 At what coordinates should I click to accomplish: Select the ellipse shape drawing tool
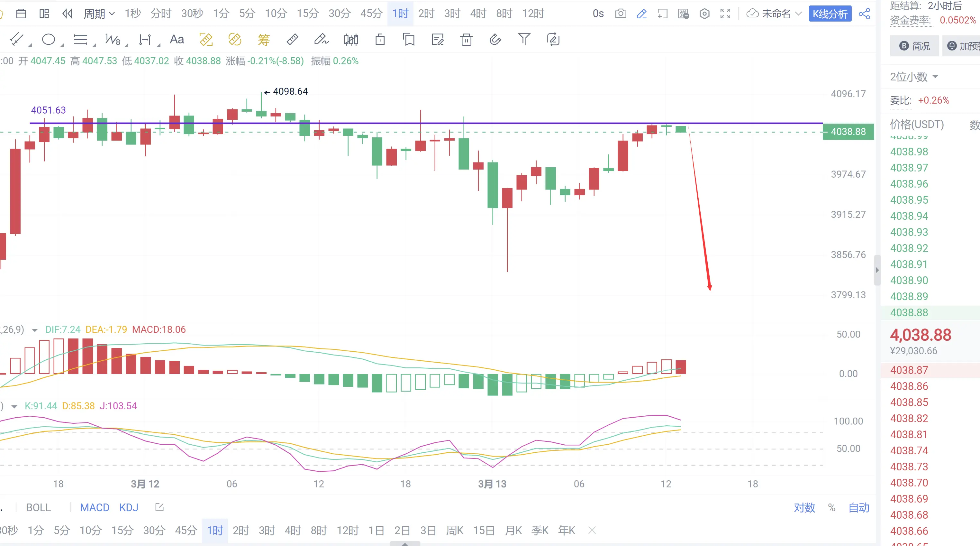click(49, 39)
